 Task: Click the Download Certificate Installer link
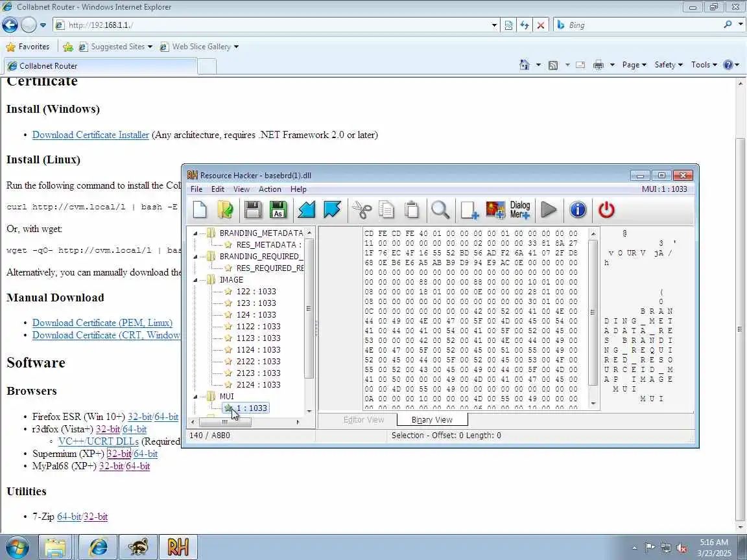(91, 135)
